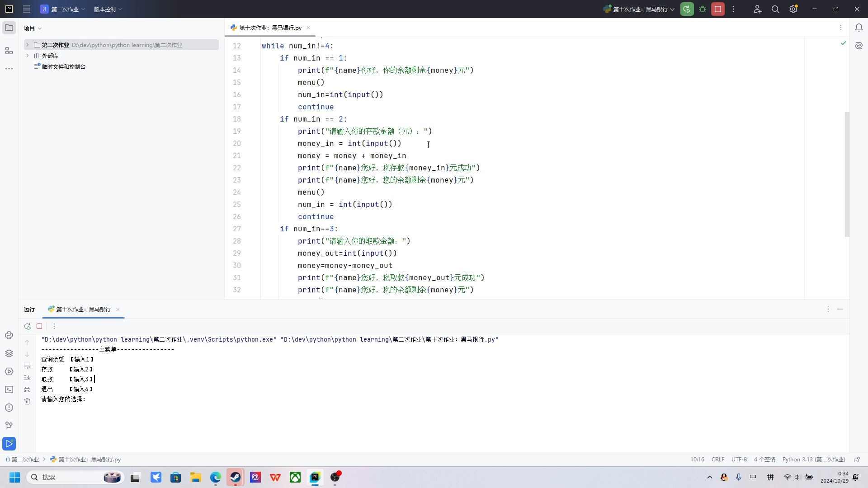The width and height of the screenshot is (868, 488).
Task: Stop the running program with the red square
Action: [718, 9]
